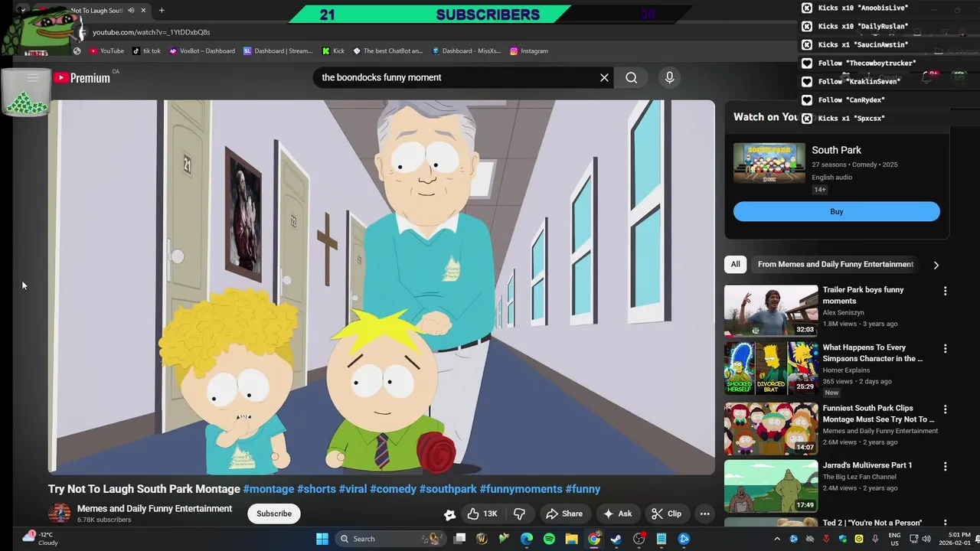Open File Explorer from the taskbar

571,539
